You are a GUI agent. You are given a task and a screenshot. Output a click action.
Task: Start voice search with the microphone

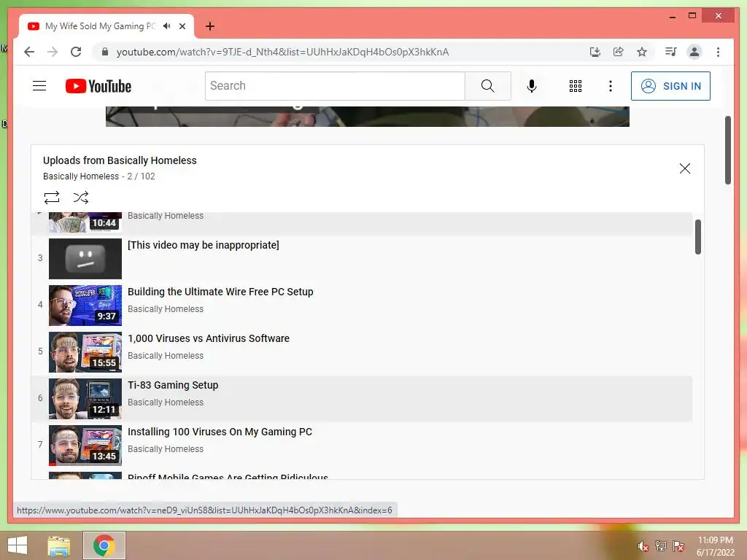tap(532, 86)
